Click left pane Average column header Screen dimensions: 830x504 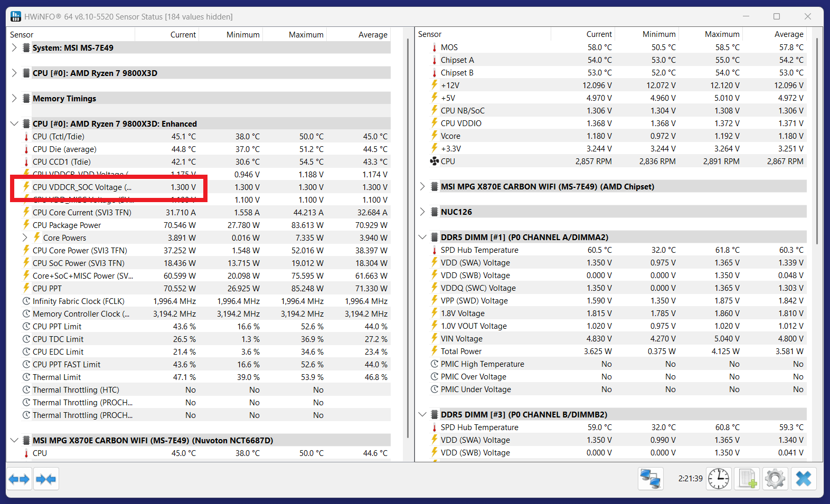click(x=359, y=35)
